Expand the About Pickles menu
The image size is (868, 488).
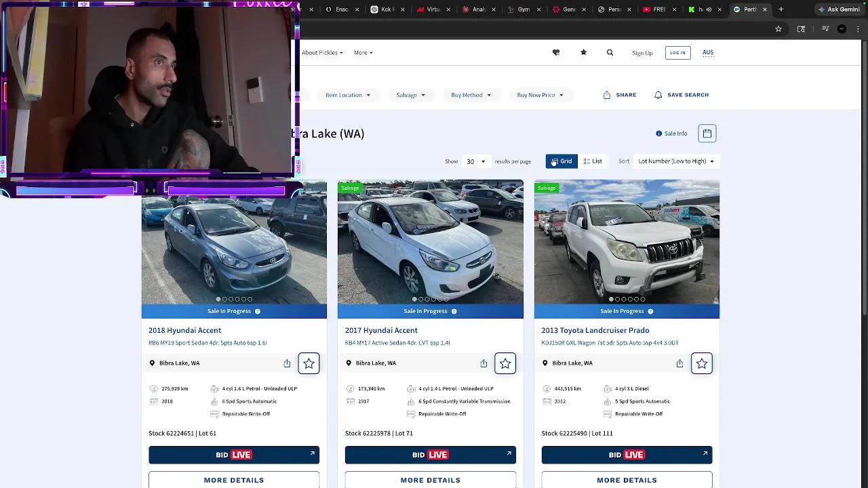(322, 53)
